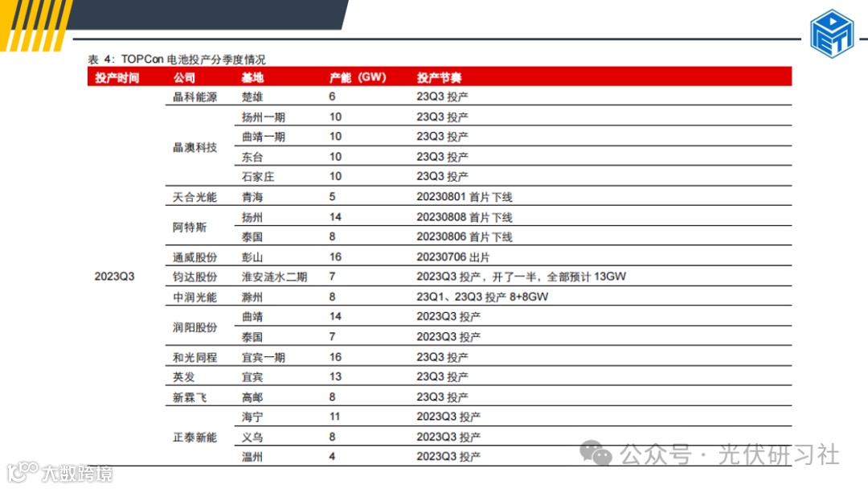Screen dimensions: 868x489
Task: Click base cell '义乌'
Action: [x=252, y=438]
